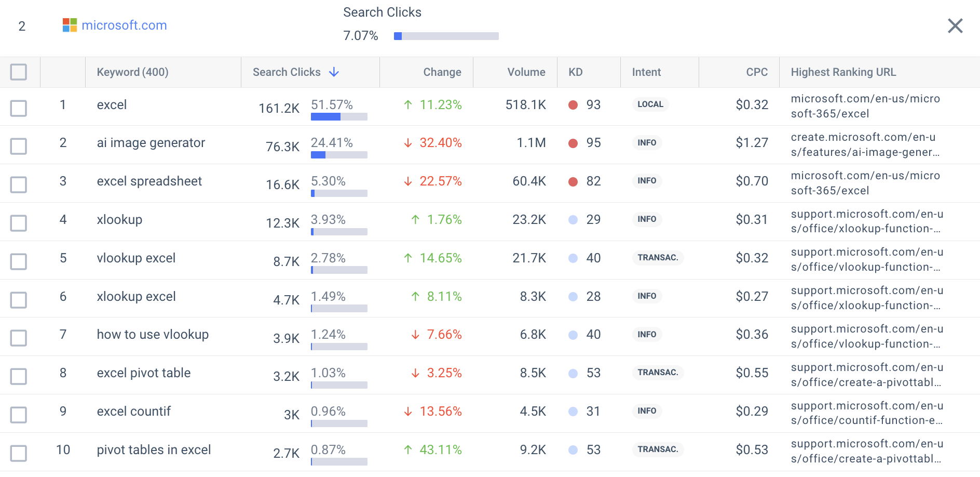Viewport: 980px width, 477px height.
Task: Click the keyword xlookup excel
Action: (137, 297)
